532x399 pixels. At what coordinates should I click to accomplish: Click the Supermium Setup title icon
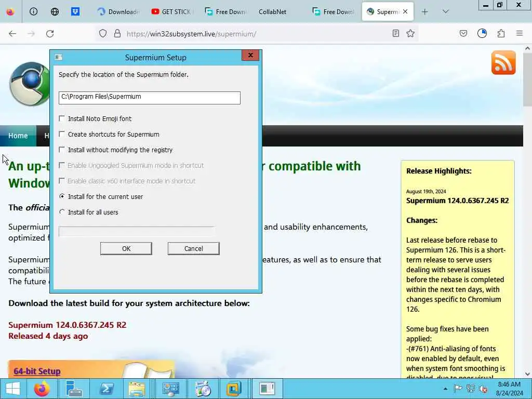[58, 57]
